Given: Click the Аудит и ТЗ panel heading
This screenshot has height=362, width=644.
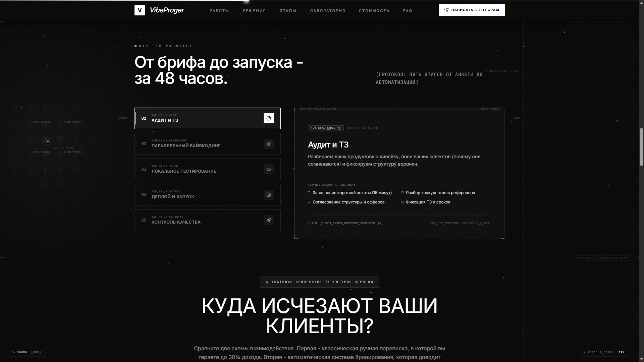Looking at the screenshot, I should tap(328, 145).
